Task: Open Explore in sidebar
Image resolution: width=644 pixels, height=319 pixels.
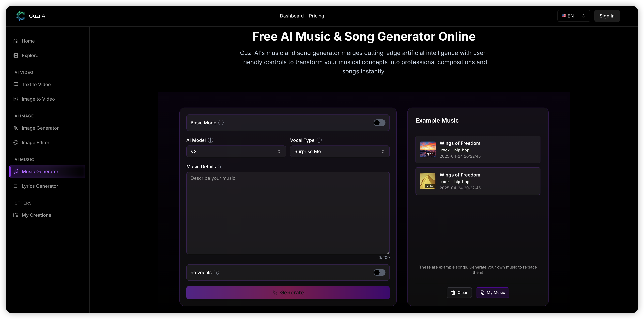Action: 47,56
